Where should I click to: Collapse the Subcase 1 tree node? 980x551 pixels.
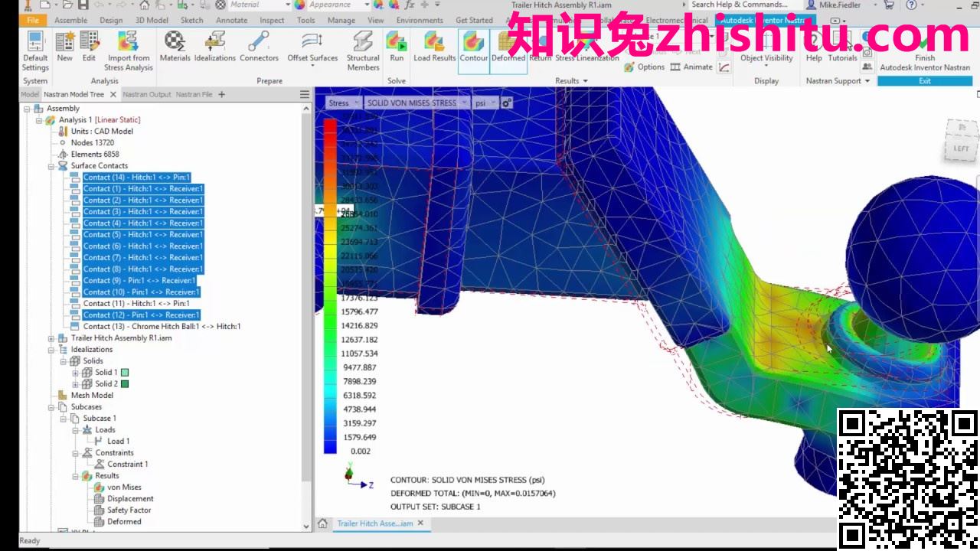pos(64,419)
